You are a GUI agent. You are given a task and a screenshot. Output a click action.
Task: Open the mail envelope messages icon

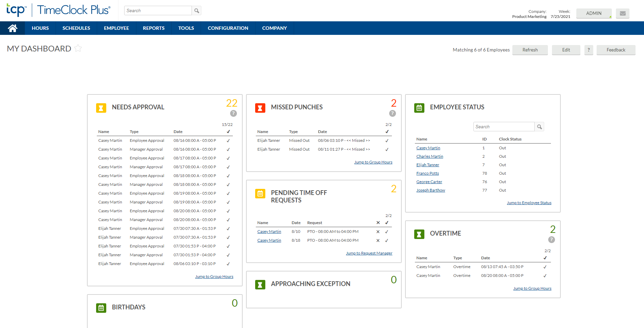point(622,13)
